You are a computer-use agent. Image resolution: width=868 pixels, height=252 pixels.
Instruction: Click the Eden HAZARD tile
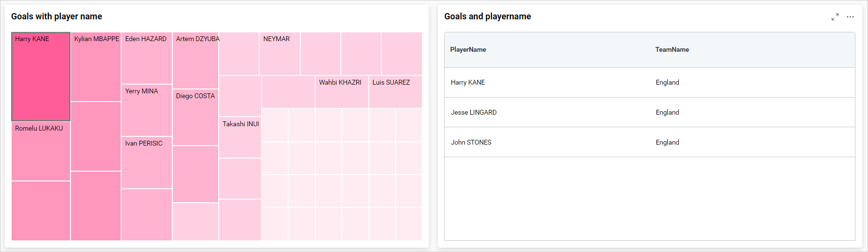147,58
